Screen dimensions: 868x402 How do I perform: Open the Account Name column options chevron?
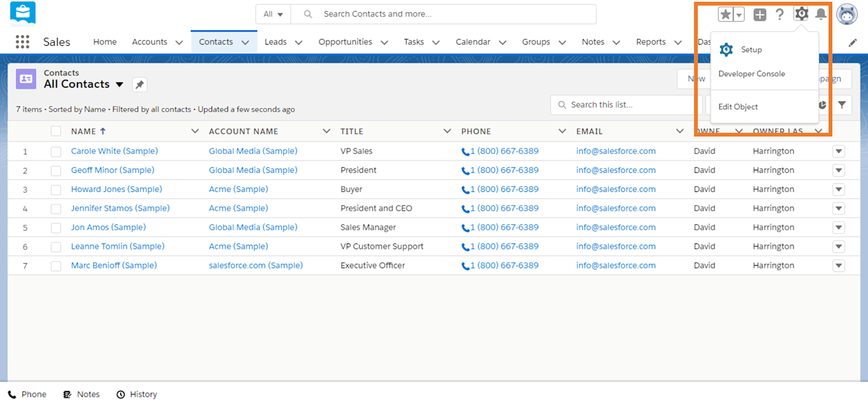coord(327,131)
